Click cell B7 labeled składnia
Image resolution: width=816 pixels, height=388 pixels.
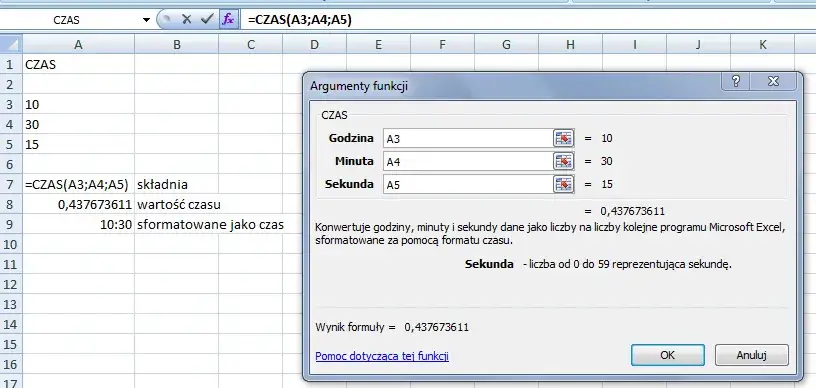coord(176,184)
